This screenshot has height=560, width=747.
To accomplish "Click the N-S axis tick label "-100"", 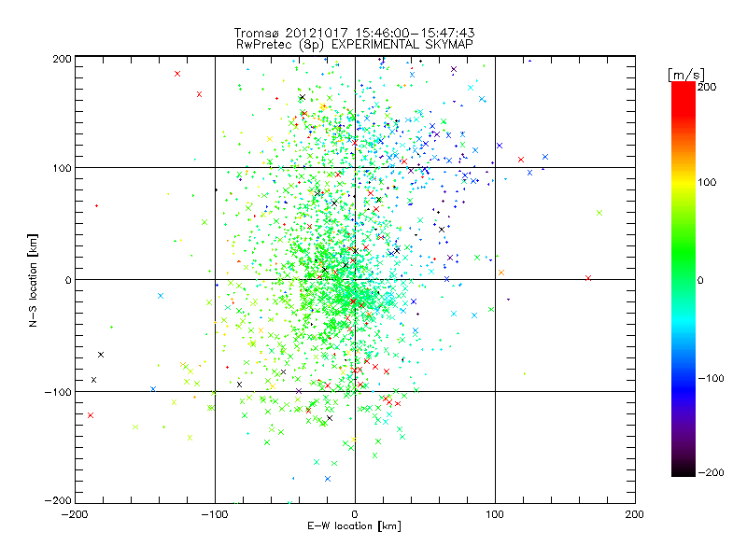I will [58, 392].
